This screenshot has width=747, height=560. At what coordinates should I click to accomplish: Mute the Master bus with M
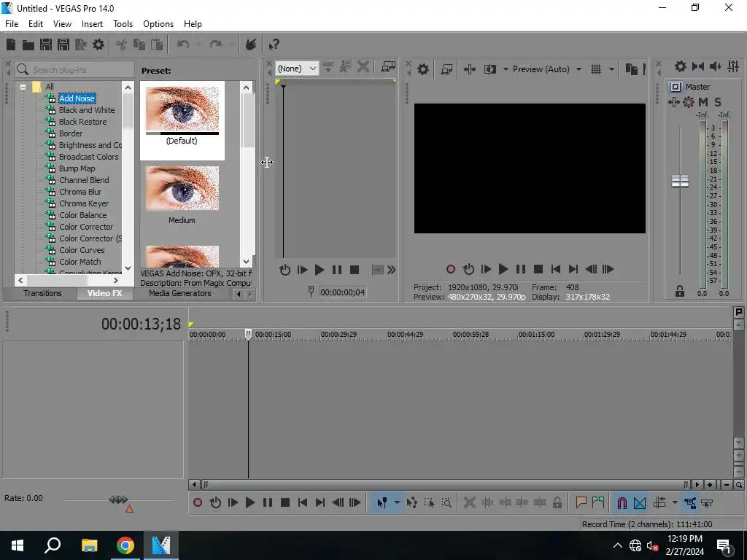point(703,102)
